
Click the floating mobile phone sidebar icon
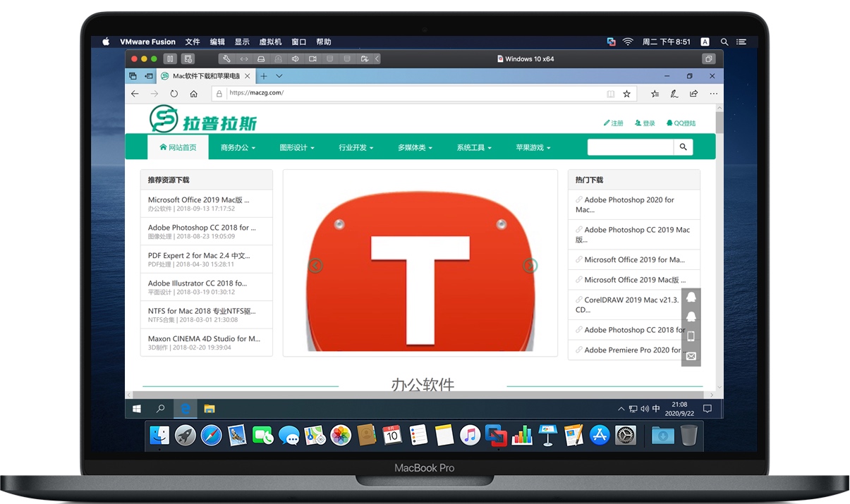click(691, 336)
